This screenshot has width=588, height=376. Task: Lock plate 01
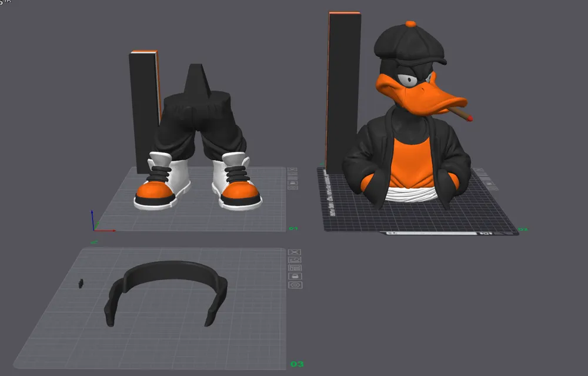click(x=292, y=183)
